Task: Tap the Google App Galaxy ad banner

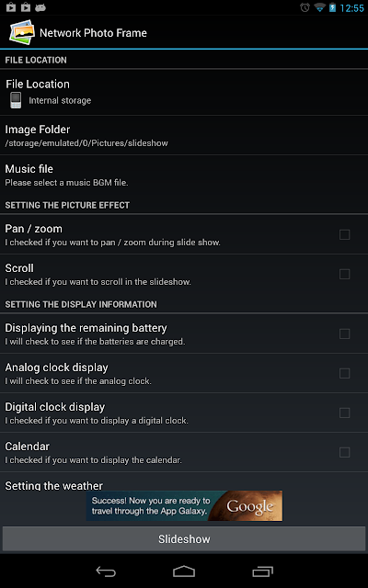Action: pos(184,506)
